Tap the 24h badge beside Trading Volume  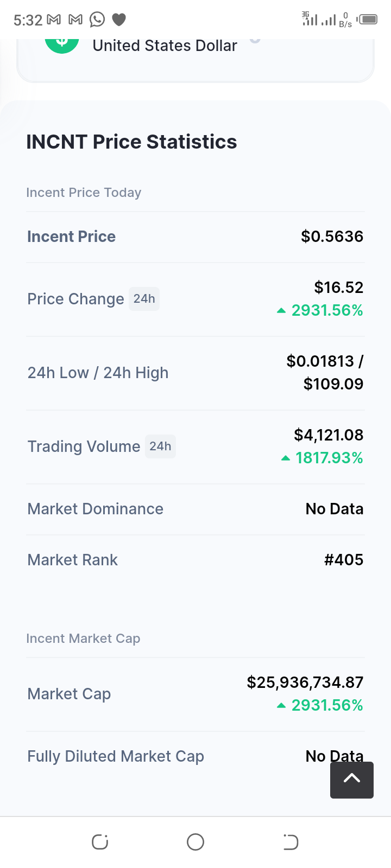point(160,446)
